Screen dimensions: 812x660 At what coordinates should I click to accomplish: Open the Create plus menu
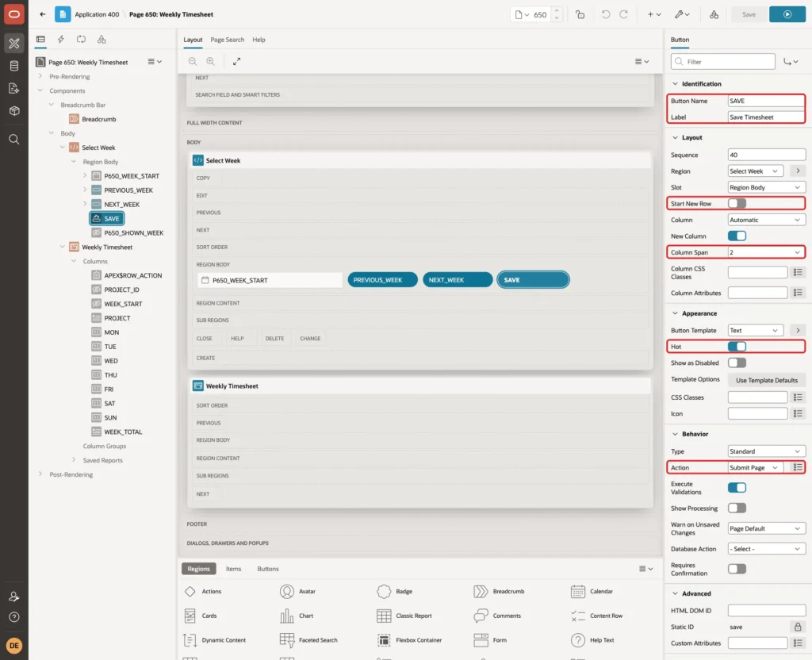click(654, 14)
